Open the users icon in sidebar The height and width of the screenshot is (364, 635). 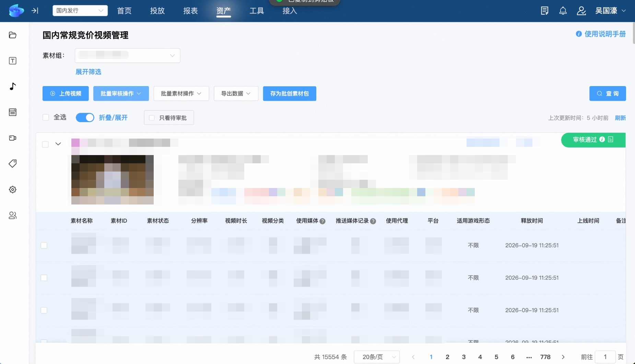pyautogui.click(x=13, y=215)
